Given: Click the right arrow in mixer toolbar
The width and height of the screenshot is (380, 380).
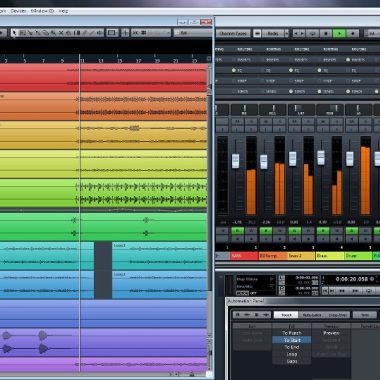Looking at the screenshot, I should pos(302,33).
